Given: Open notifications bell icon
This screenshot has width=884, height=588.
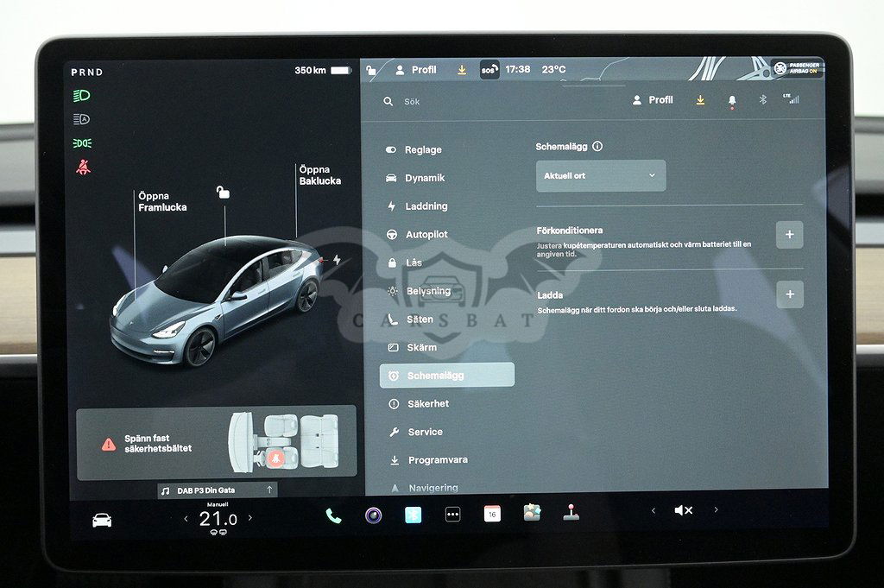Looking at the screenshot, I should pyautogui.click(x=732, y=100).
